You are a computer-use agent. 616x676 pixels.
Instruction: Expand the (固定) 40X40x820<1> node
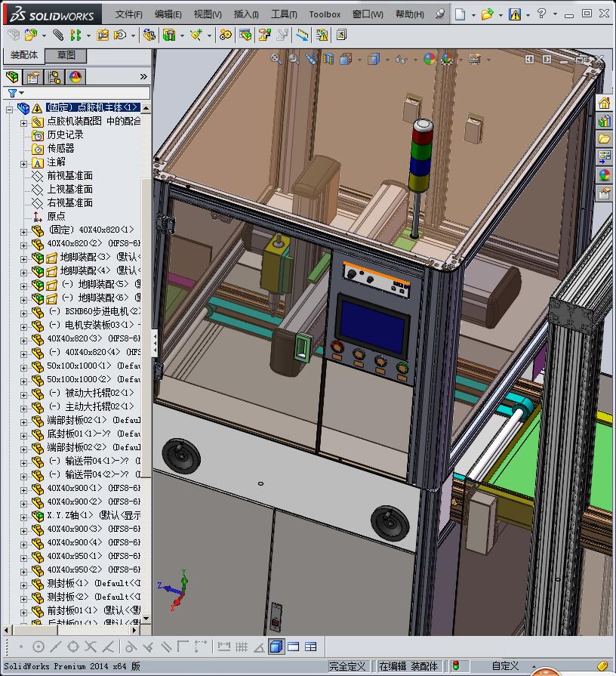(23, 232)
